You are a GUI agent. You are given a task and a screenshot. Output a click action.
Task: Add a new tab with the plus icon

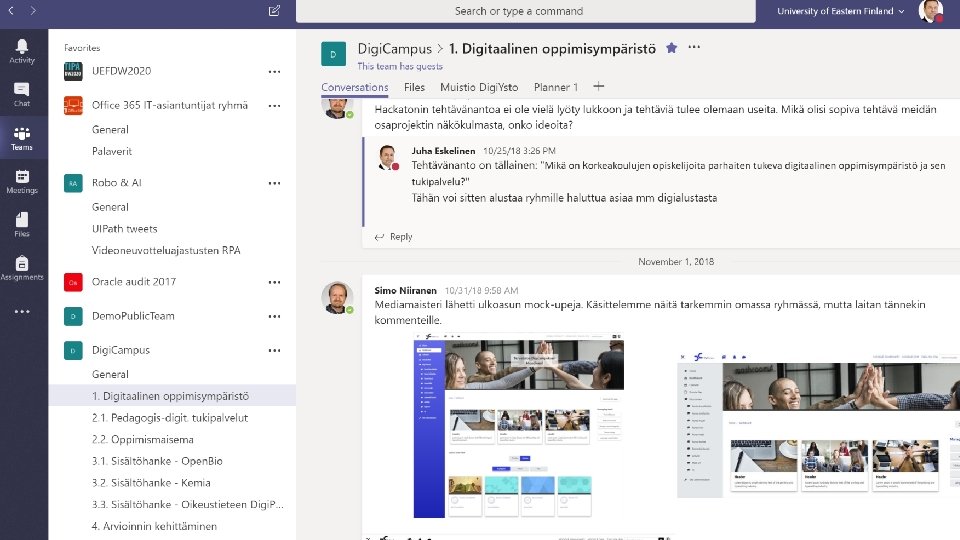point(599,86)
